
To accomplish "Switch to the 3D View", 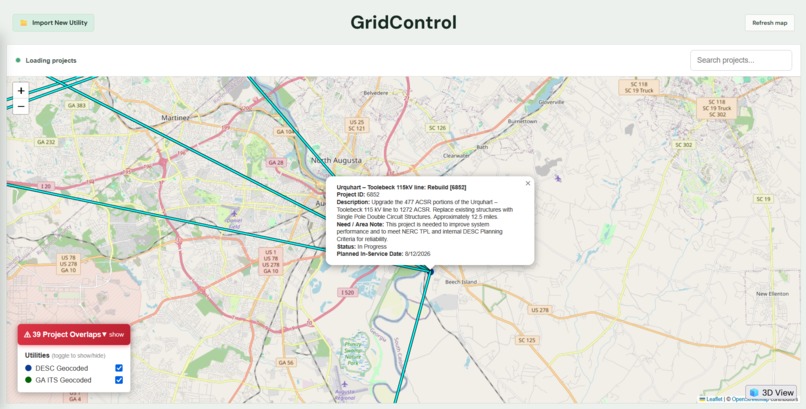I will [772, 393].
